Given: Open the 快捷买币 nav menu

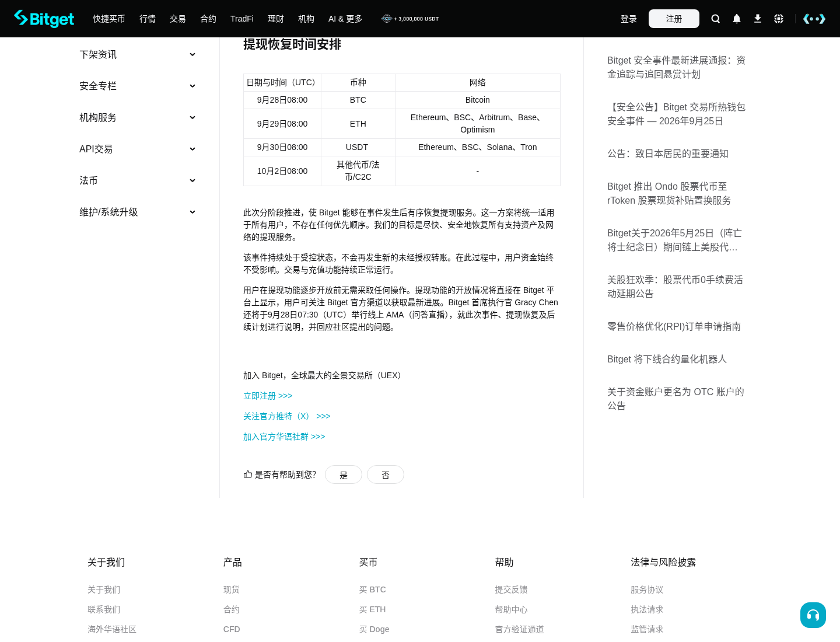Looking at the screenshot, I should [x=109, y=19].
